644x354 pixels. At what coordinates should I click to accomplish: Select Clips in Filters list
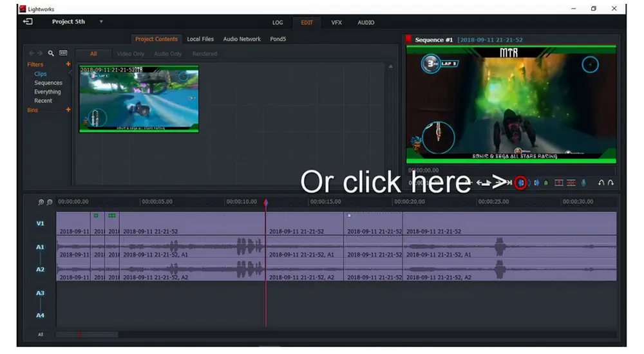pyautogui.click(x=40, y=74)
